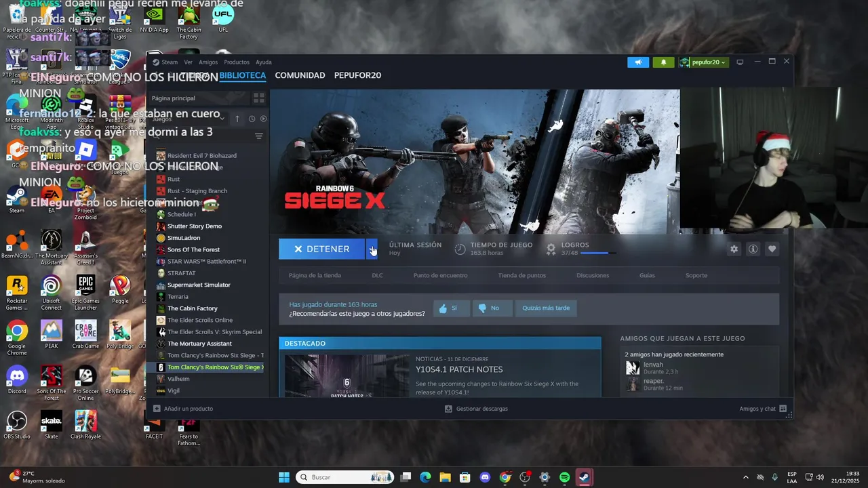
Task: Click the Steam taskbar icon
Action: pos(584,477)
